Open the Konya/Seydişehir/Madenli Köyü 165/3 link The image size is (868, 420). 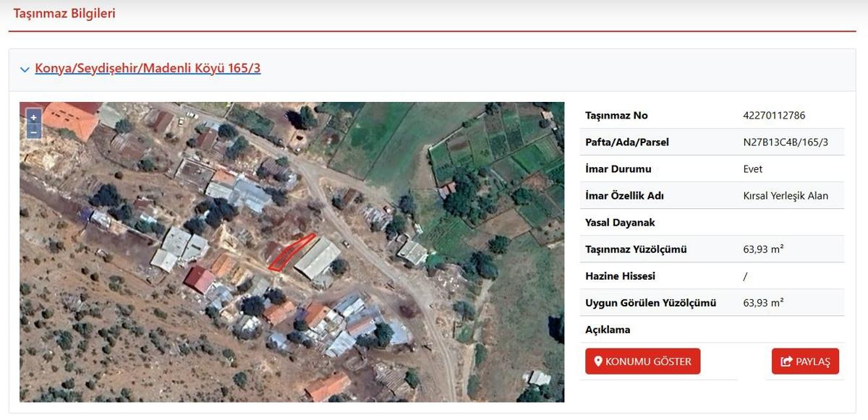point(148,69)
